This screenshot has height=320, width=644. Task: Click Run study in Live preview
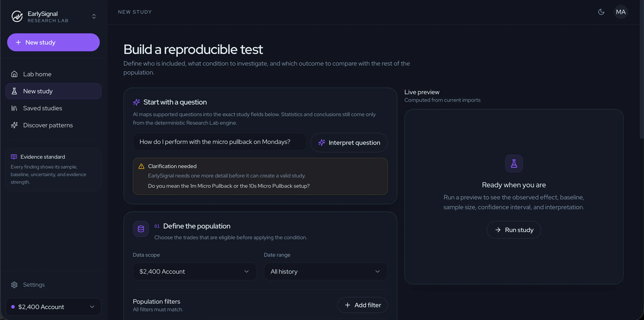[514, 230]
